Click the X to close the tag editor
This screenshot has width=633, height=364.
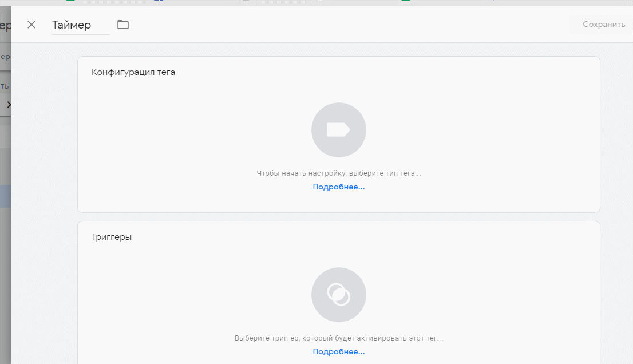click(31, 25)
